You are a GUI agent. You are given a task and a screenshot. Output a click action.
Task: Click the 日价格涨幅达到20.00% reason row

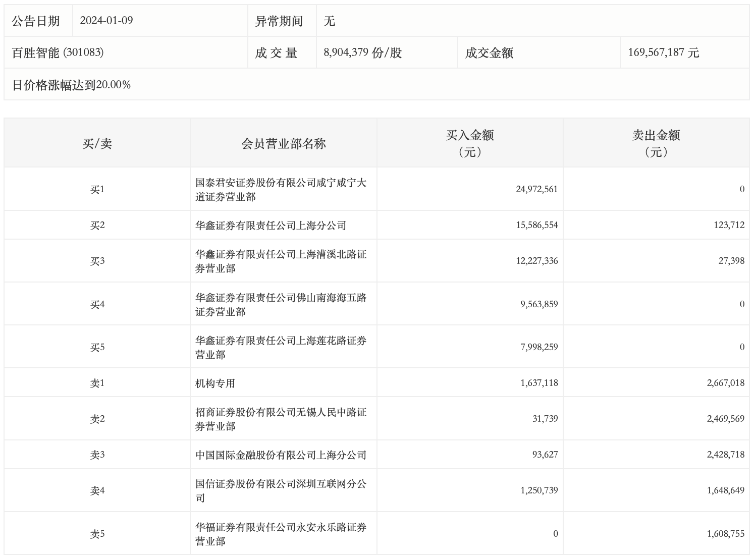coord(71,85)
